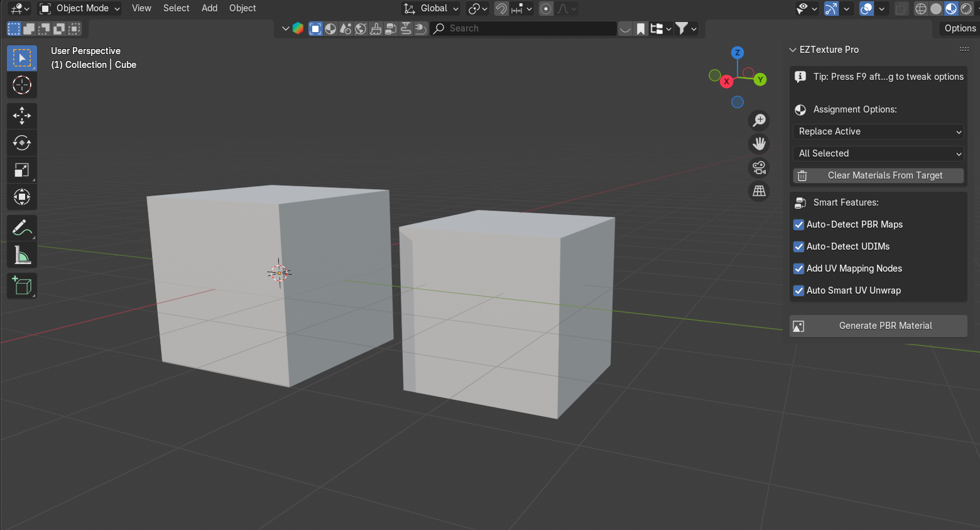Set selection mode to Subtract
Viewport: 980px width, 530px height.
[44, 28]
